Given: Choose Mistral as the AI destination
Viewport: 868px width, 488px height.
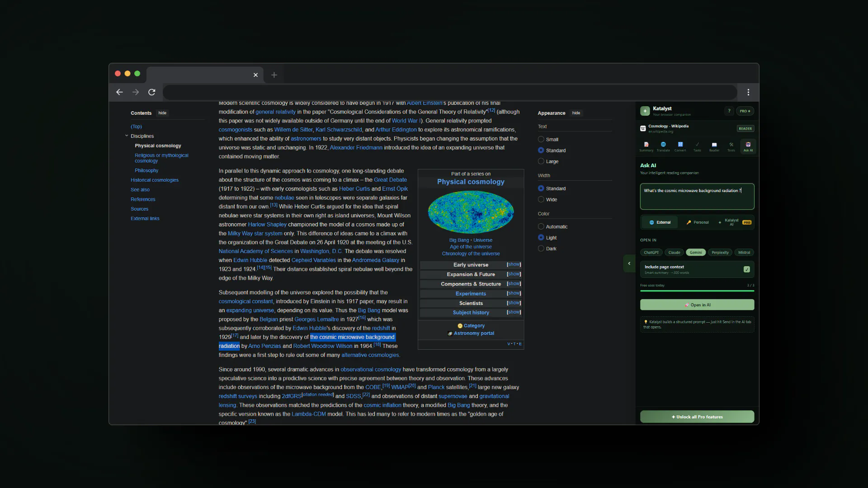Looking at the screenshot, I should pos(744,253).
